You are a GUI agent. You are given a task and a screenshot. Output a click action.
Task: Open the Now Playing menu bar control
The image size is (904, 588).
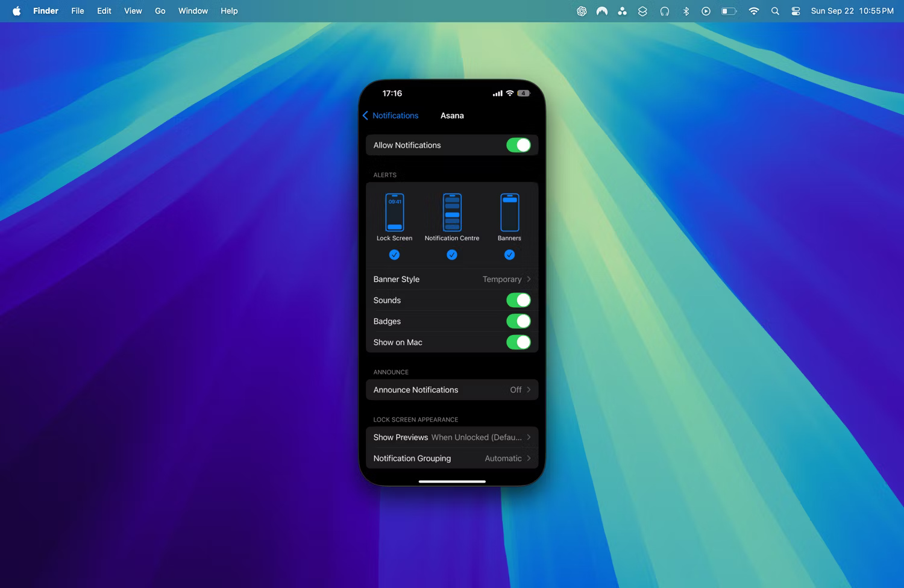click(706, 11)
